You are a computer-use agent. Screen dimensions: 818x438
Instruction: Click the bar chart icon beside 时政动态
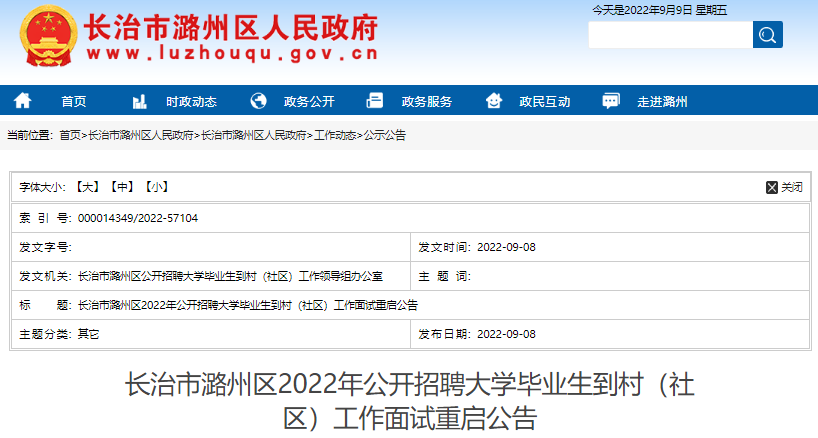139,101
